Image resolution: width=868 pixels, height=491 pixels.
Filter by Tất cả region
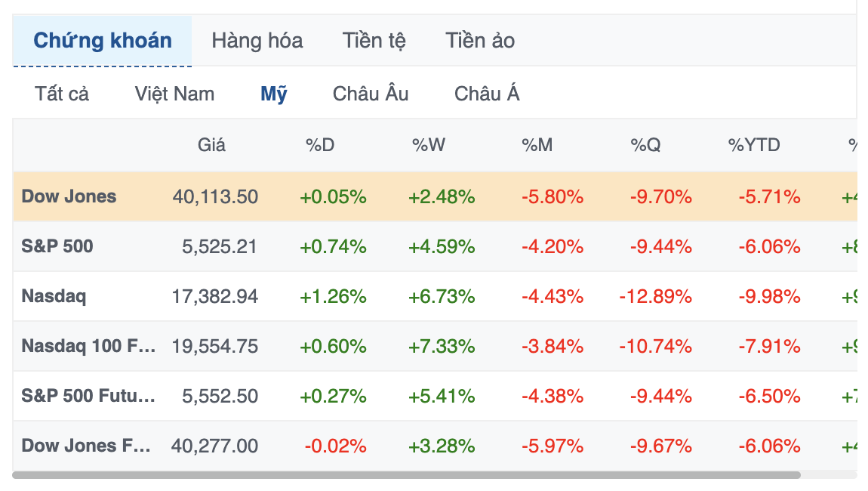click(61, 94)
